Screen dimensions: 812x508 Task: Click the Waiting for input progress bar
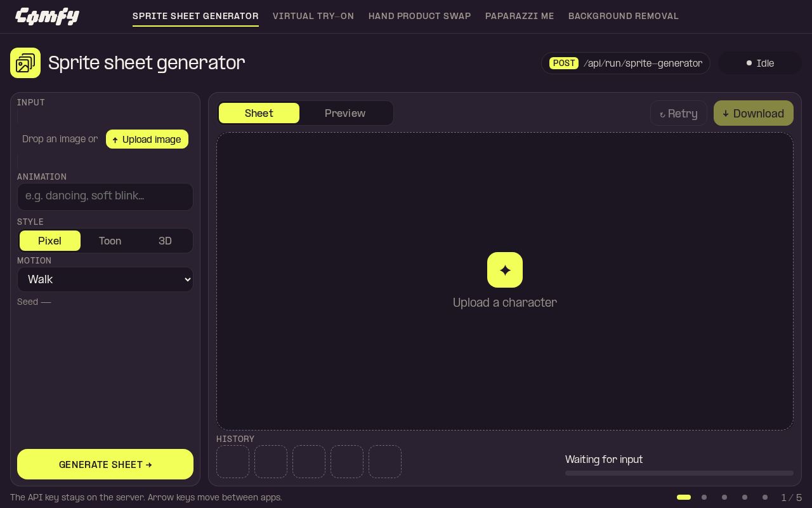679,473
